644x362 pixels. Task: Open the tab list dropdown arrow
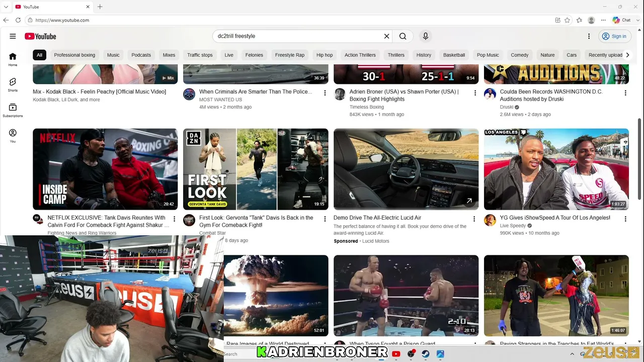[6, 7]
